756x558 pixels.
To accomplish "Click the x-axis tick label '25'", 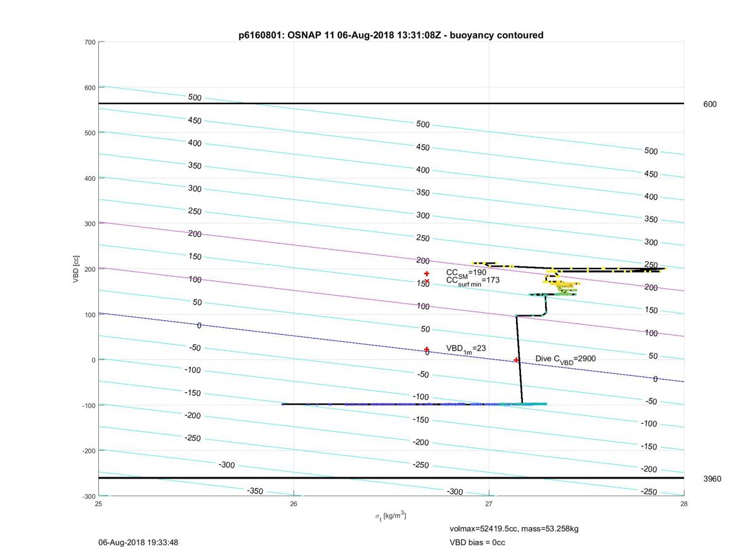I will tap(98, 503).
